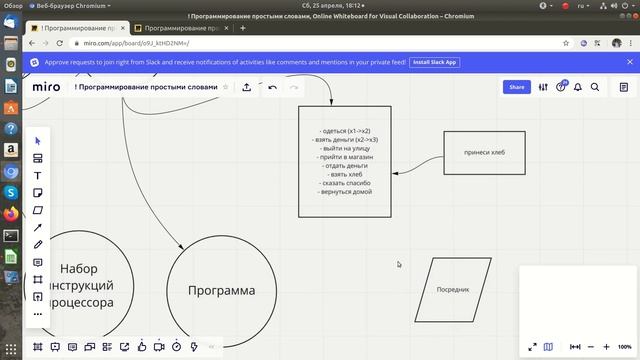Select the 'Программа' circle
Screen dimensions: 640x360
coord(222,291)
